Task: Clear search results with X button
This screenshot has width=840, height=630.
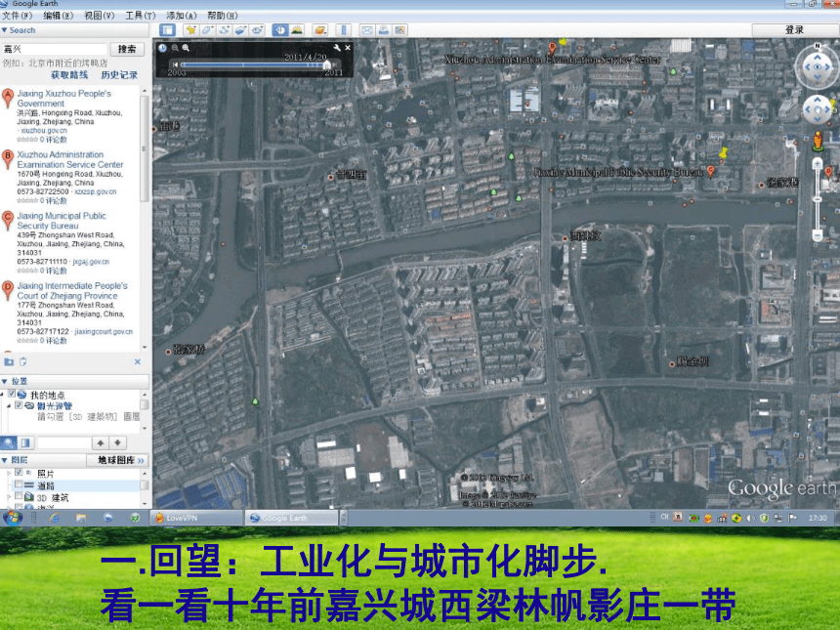Action: [x=138, y=361]
